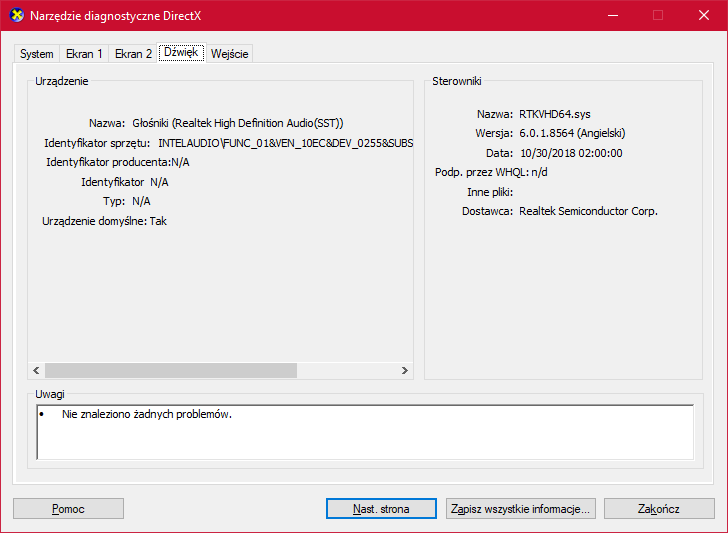Go to the Wejście tab

(x=229, y=54)
